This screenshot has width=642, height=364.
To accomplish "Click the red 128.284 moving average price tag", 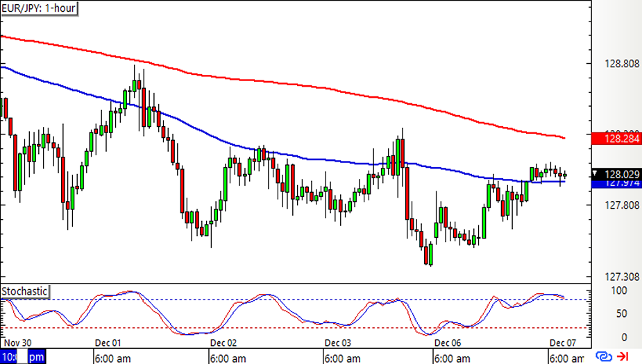I will click(616, 139).
